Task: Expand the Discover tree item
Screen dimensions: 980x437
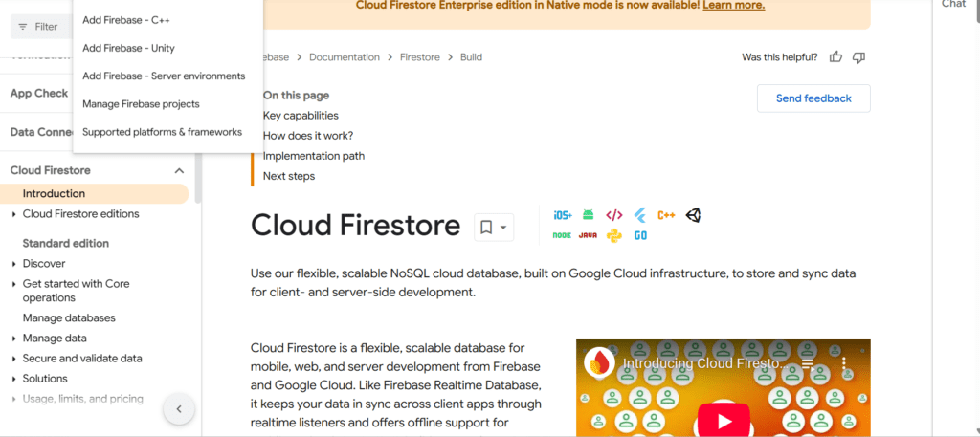Action: tap(13, 264)
